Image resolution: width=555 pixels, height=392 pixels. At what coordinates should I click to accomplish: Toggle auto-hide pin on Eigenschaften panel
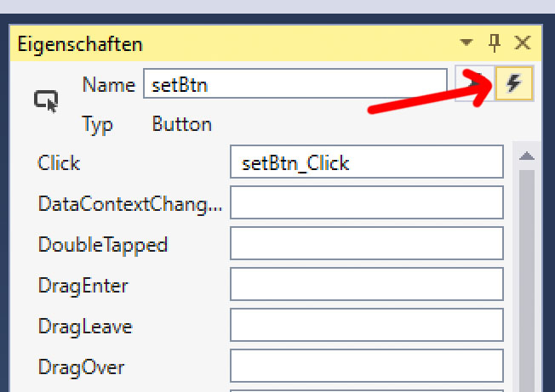(x=495, y=43)
